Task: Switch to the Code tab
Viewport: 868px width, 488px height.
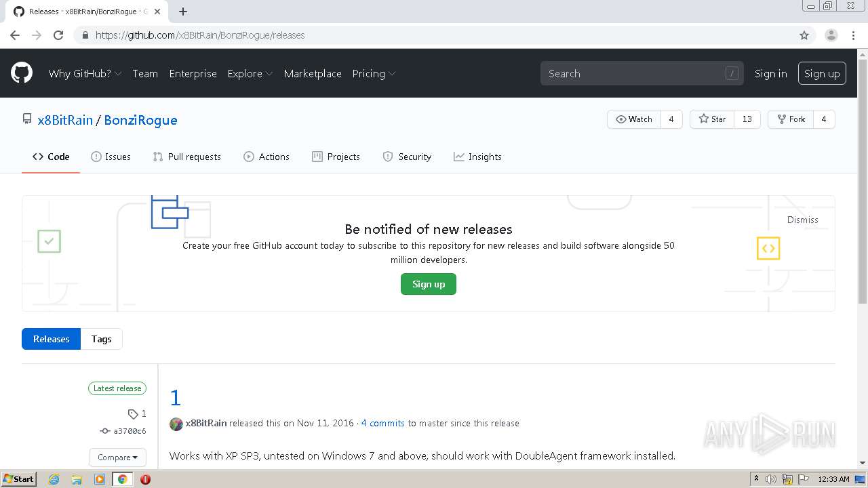Action: (x=51, y=157)
